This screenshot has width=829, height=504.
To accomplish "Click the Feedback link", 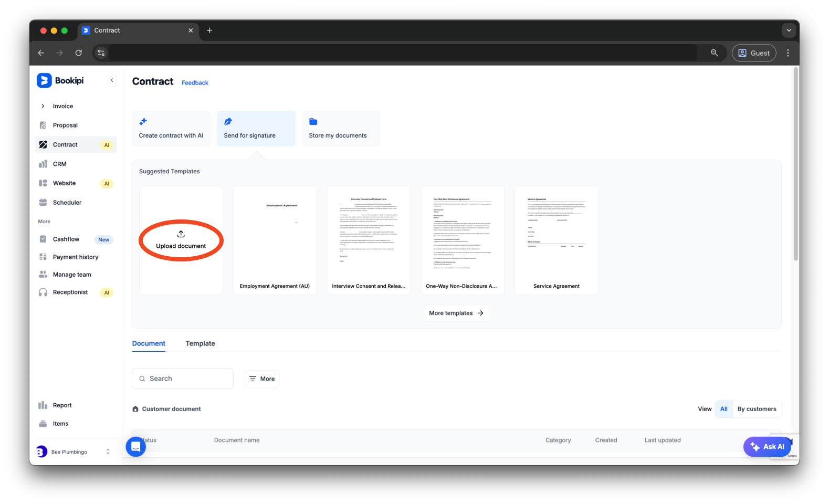I will pos(195,83).
